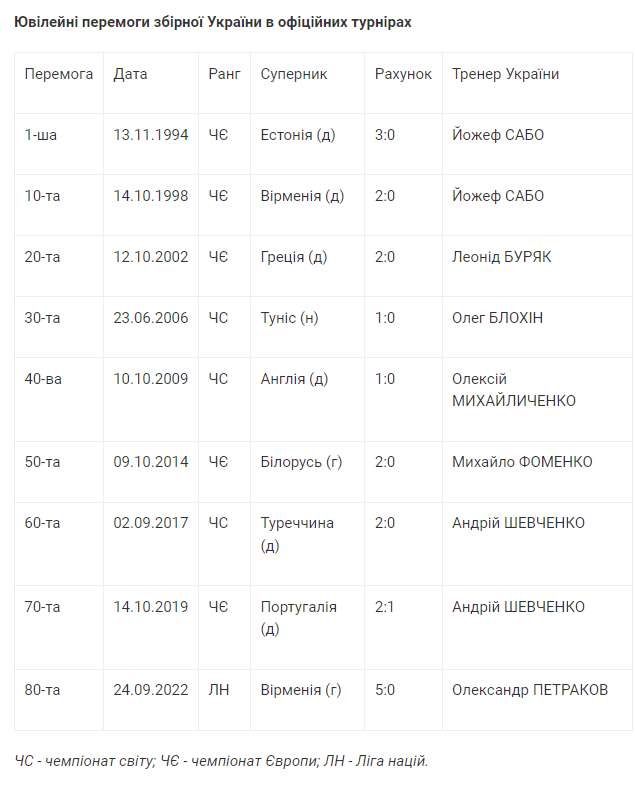Click the "Туніс (н)" opponent cell
635x797 pixels.
[x=290, y=318]
